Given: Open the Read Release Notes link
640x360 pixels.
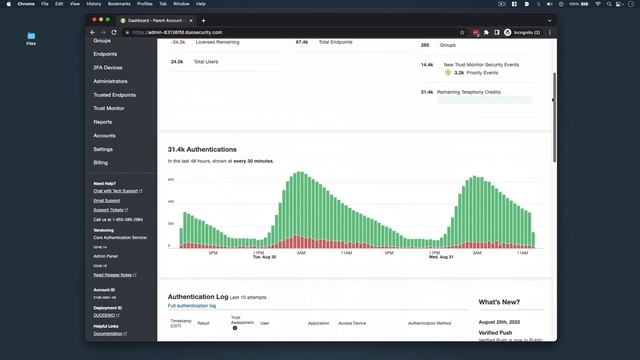Looking at the screenshot, I should click(112, 275).
